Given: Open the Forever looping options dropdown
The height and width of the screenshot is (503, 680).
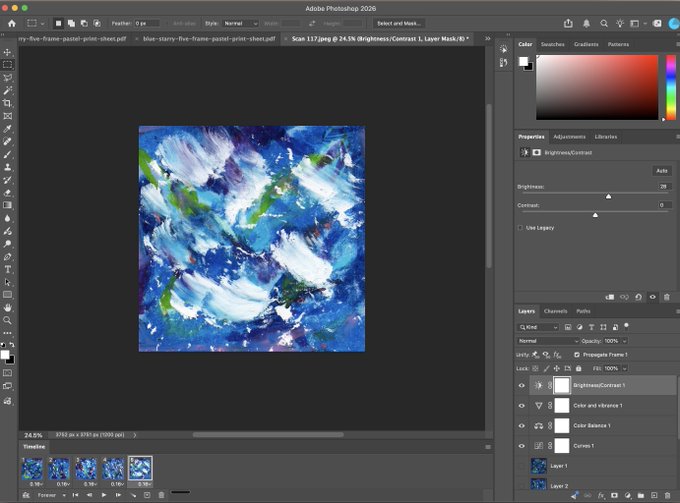Looking at the screenshot, I should 52,495.
